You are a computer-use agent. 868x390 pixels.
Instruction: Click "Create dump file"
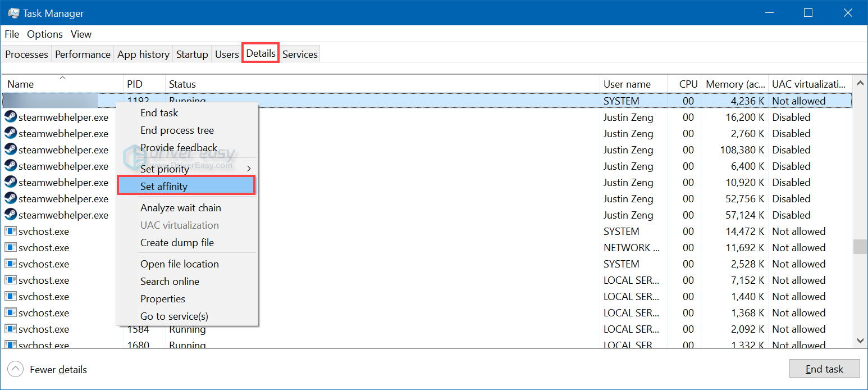click(177, 242)
